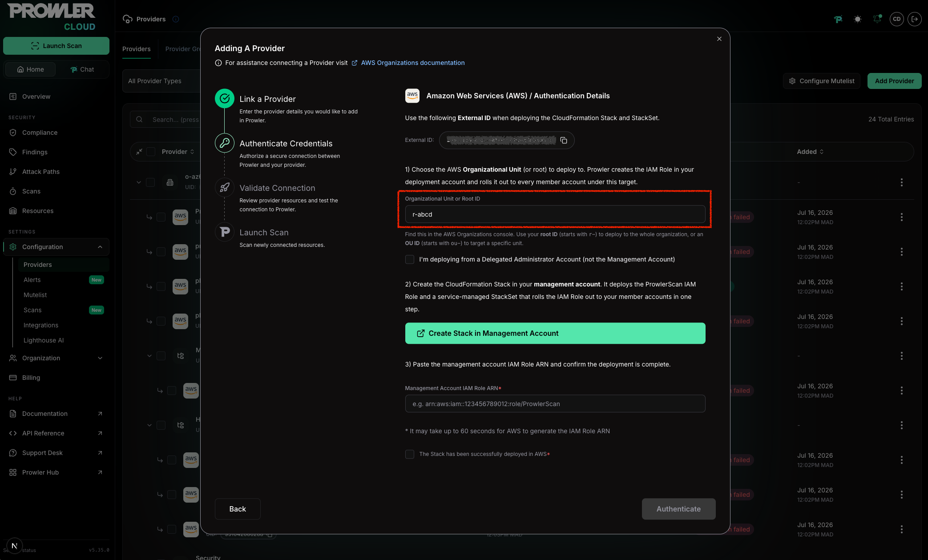Viewport: 928px width, 560px height.
Task: Select the o-az organization row checkbox
Action: (x=150, y=182)
